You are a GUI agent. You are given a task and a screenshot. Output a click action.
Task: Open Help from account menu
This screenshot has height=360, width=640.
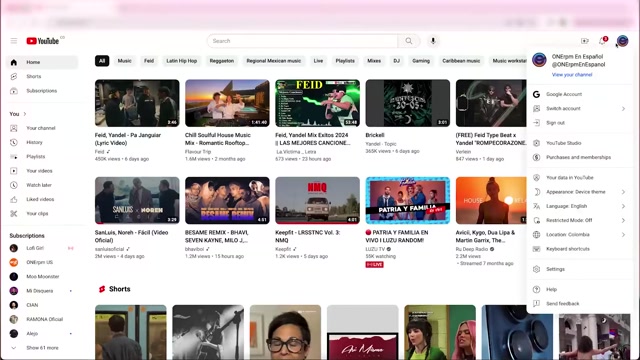[x=580, y=289]
